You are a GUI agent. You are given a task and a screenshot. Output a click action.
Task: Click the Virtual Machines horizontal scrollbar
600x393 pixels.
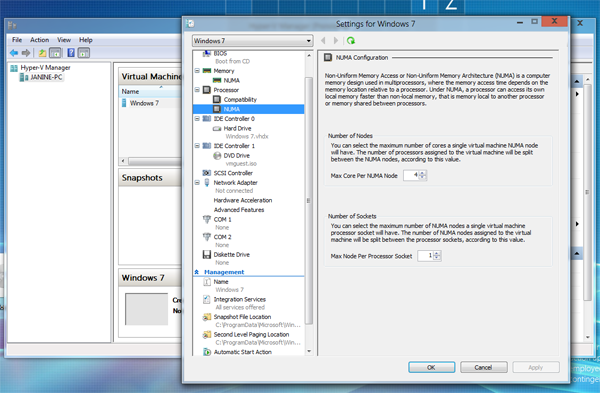click(x=155, y=161)
